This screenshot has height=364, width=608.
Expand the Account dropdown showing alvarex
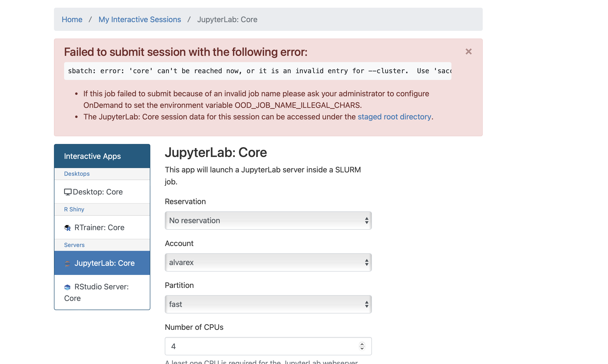pos(268,262)
